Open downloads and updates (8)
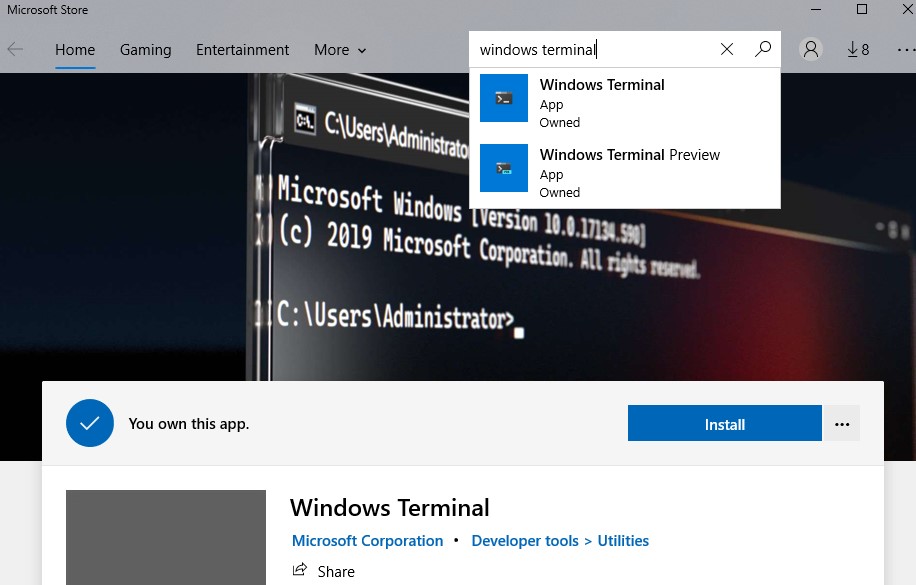 pyautogui.click(x=858, y=50)
